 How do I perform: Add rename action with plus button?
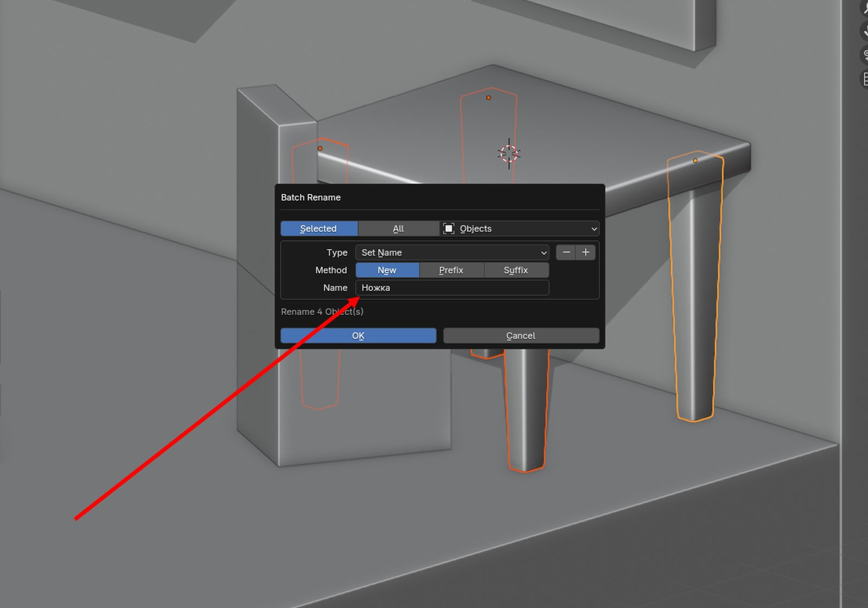pyautogui.click(x=586, y=252)
